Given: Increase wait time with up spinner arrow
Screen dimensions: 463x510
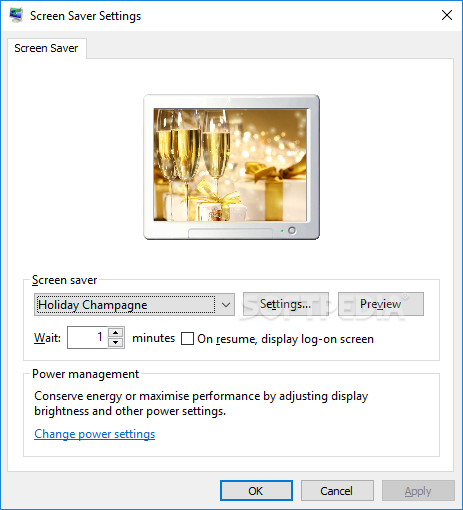Looking at the screenshot, I should point(116,332).
